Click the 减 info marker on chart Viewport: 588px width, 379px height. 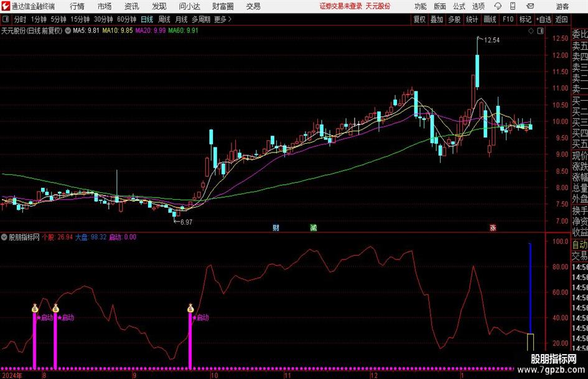tap(313, 227)
